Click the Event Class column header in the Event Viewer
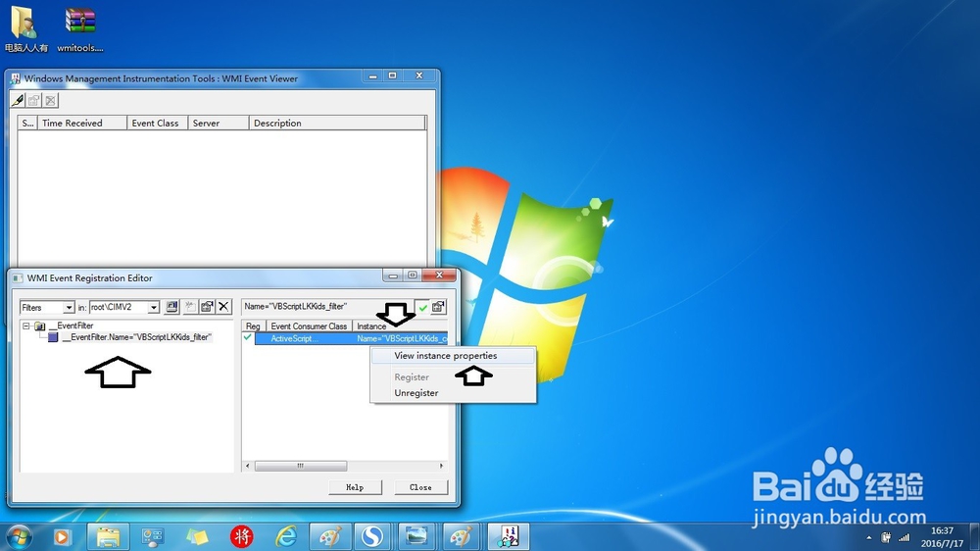 [x=158, y=124]
